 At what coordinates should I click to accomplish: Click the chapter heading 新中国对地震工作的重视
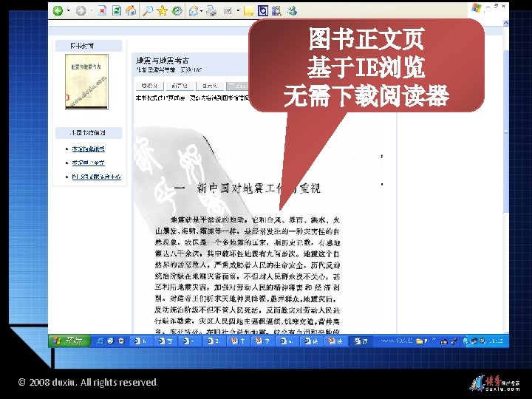(x=259, y=188)
